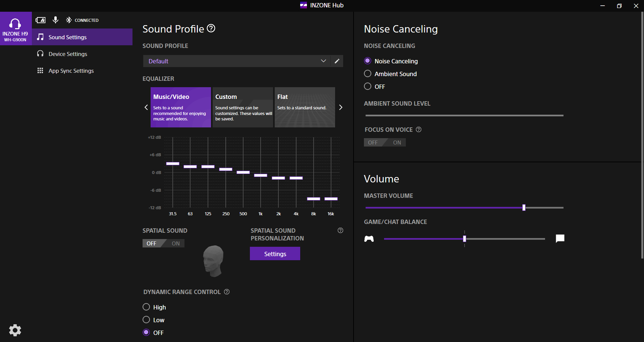Open Sound Profile help question mark

click(211, 28)
